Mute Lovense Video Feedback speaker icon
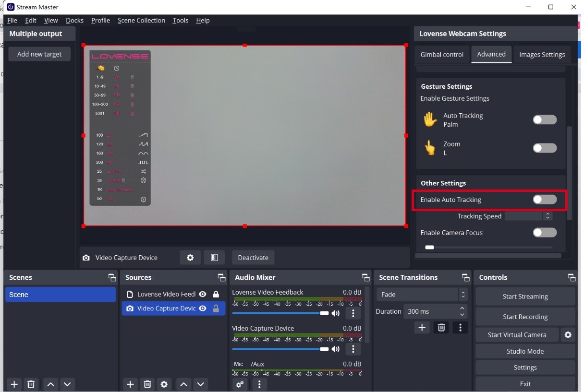584x392 pixels. click(x=335, y=313)
